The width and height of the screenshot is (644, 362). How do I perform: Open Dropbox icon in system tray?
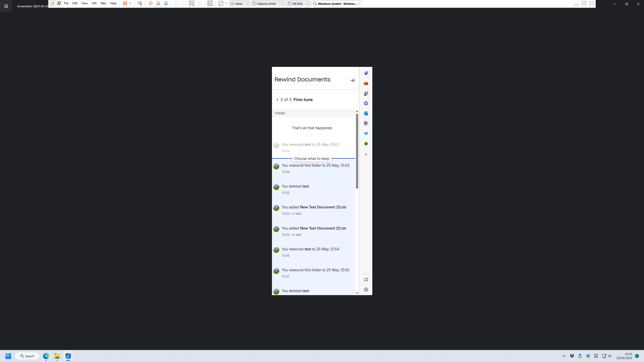[572, 356]
